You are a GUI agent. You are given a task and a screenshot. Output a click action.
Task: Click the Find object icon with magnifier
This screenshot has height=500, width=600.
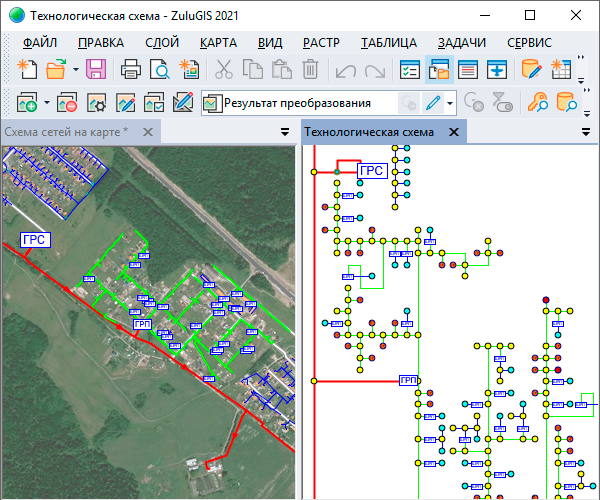[538, 102]
